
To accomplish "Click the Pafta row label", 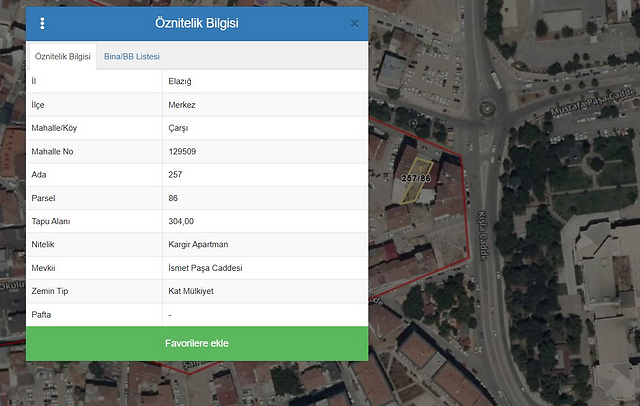I will point(41,315).
